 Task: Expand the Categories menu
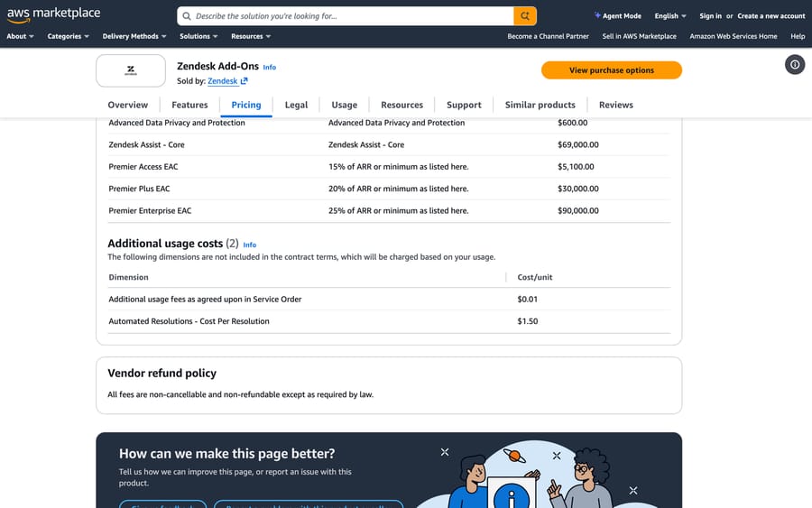pyautogui.click(x=68, y=36)
